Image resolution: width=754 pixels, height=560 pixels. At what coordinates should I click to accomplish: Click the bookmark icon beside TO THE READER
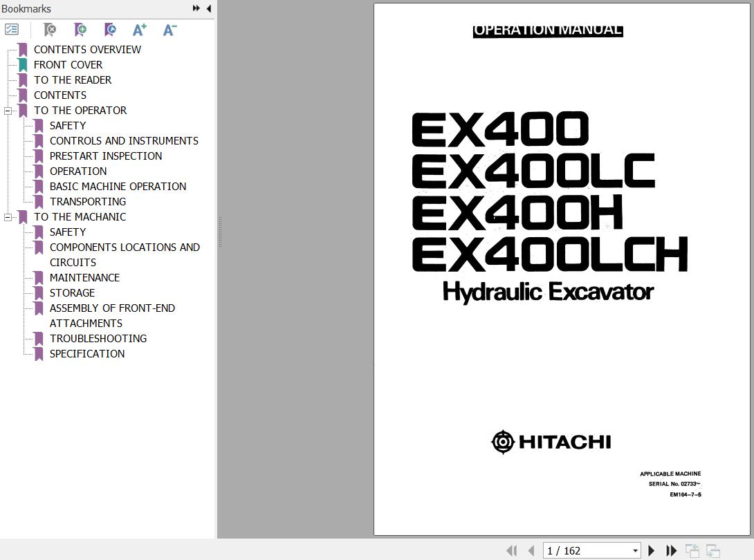coord(23,80)
